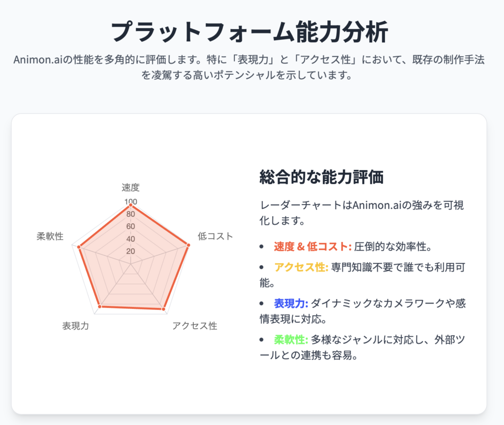The height and width of the screenshot is (425, 504).
Task: Click the orange 速度 & 低コスト bullet text
Action: pos(313,247)
